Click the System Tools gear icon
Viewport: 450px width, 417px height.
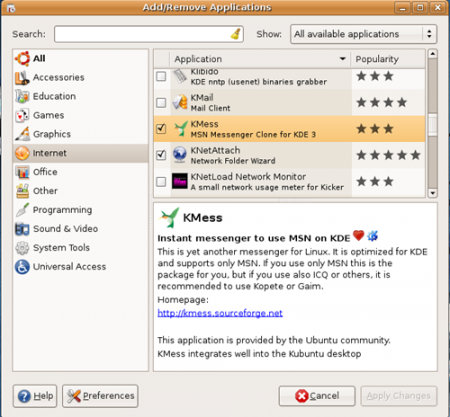coord(22,248)
